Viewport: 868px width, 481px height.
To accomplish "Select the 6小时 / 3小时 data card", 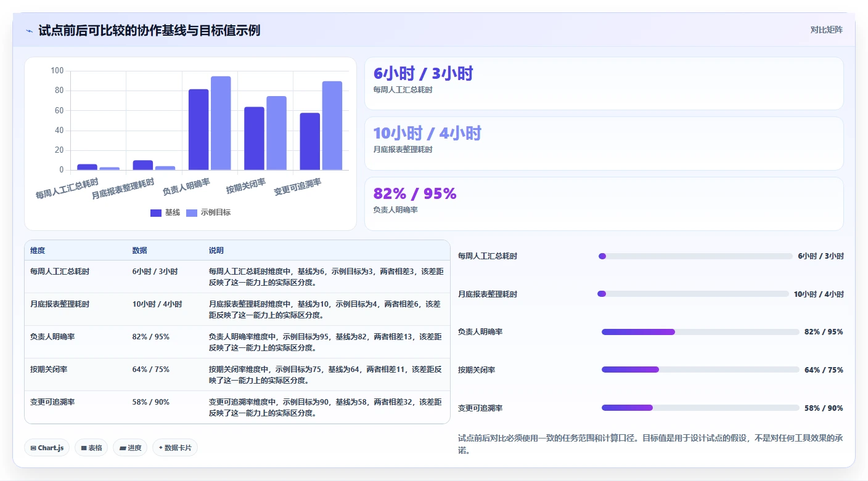I will [x=604, y=83].
